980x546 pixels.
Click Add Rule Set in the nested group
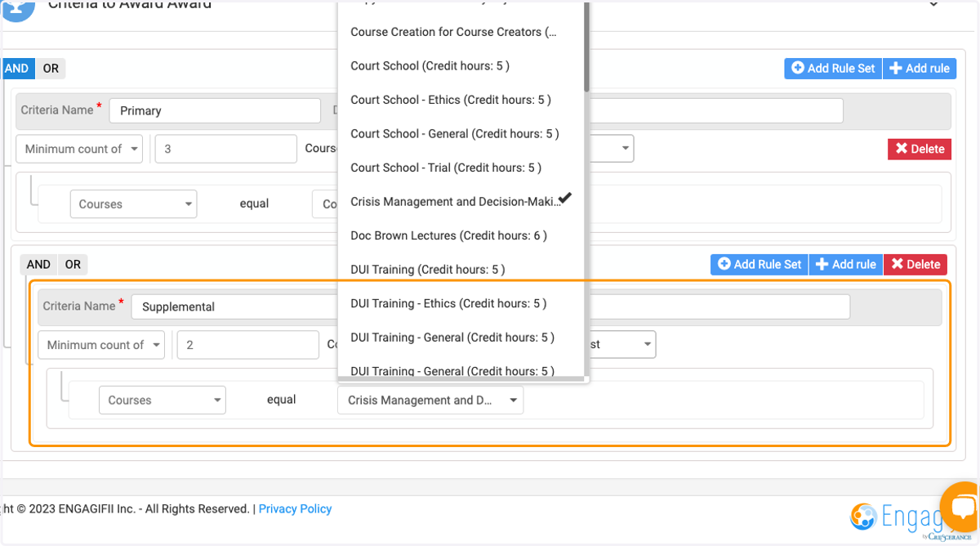coord(759,264)
